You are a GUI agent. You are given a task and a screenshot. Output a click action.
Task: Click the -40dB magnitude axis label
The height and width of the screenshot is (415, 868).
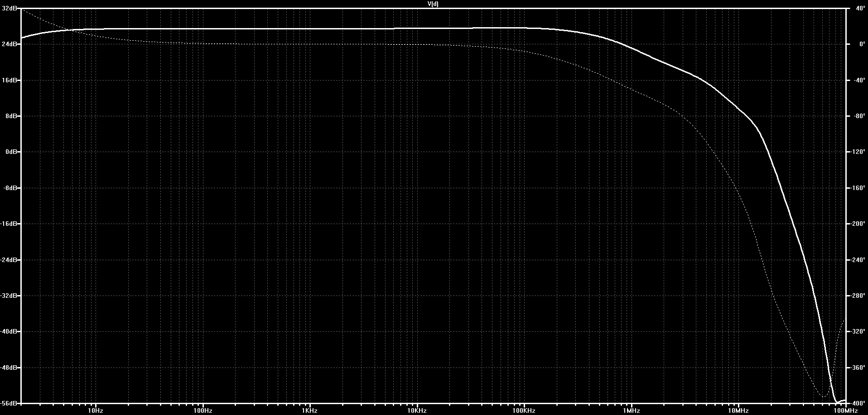10,332
